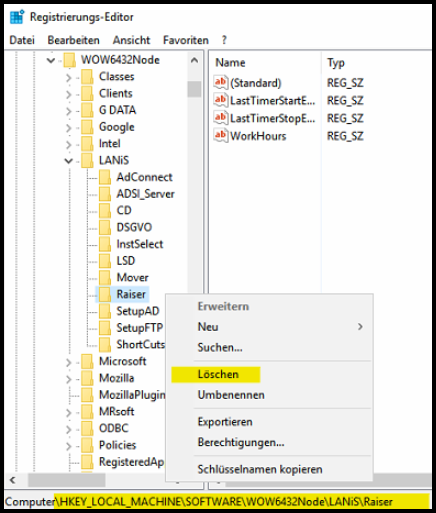Select the WorkHours value name
Image resolution: width=436 pixels, height=513 pixels.
click(x=258, y=136)
